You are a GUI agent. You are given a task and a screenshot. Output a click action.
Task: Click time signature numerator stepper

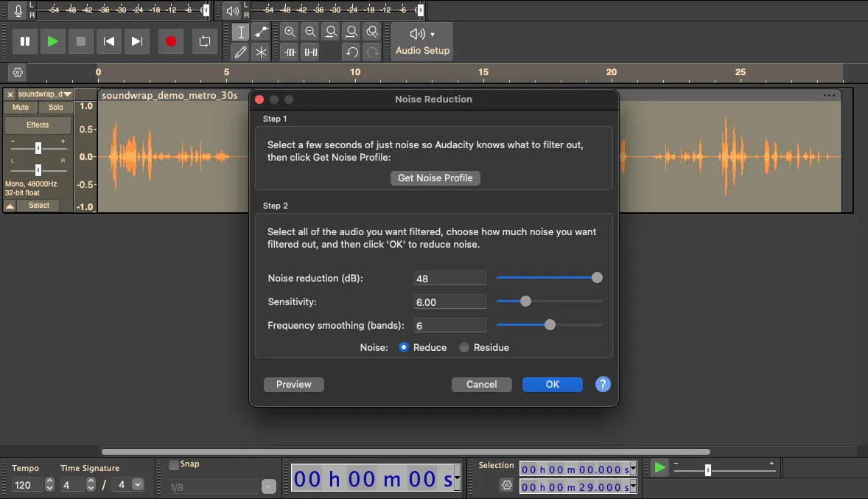coord(91,484)
